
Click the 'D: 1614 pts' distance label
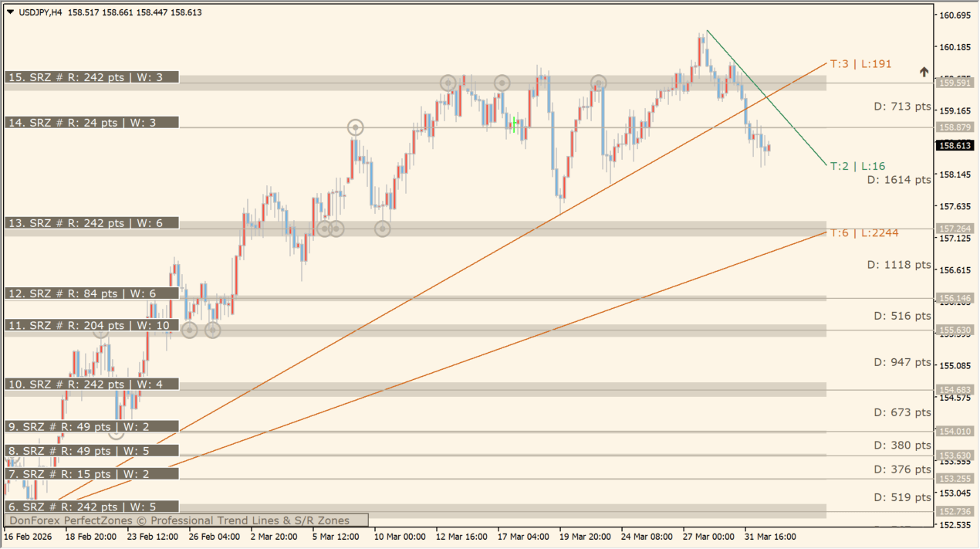tap(899, 180)
